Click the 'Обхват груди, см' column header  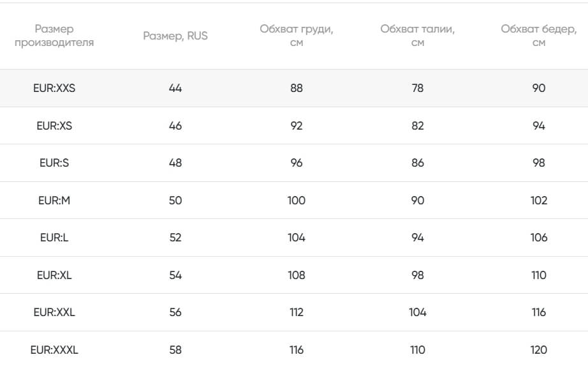point(297,36)
